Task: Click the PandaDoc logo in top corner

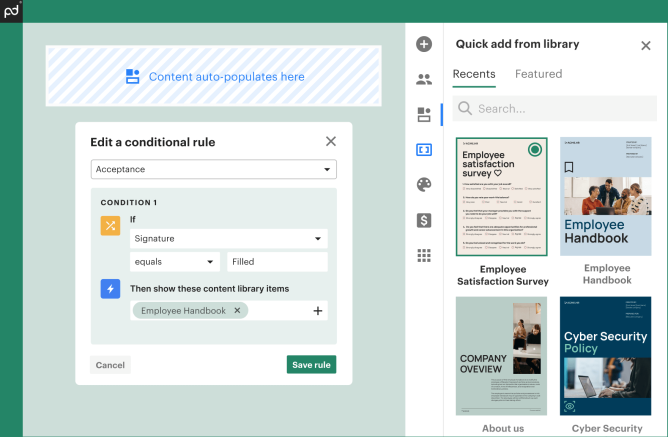Action: click(11, 11)
